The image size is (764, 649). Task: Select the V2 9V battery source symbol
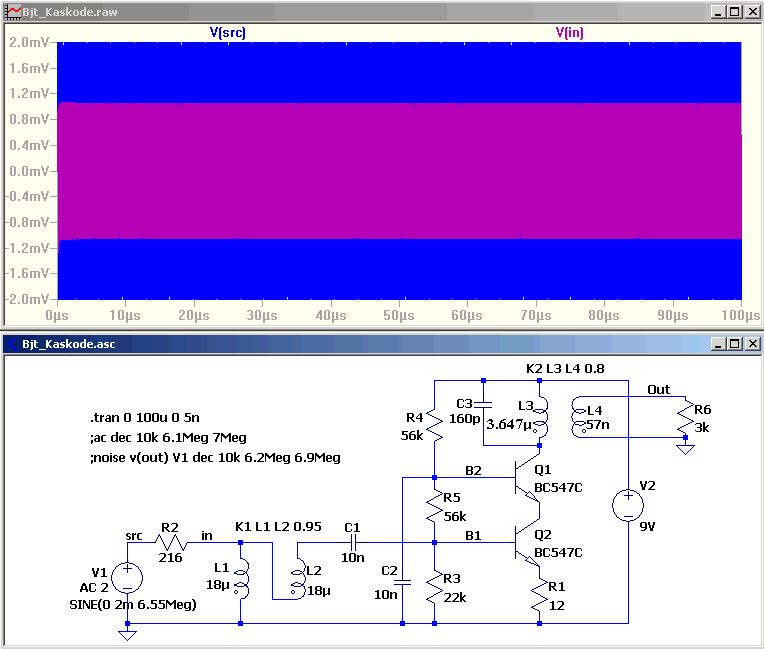click(x=628, y=504)
